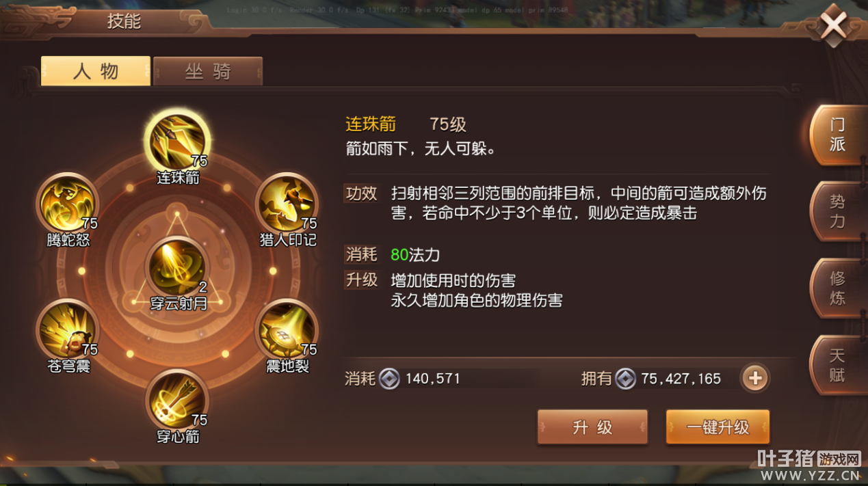This screenshot has height=486, width=868.
Task: Select the 震地裂 skill icon
Action: pos(287,329)
